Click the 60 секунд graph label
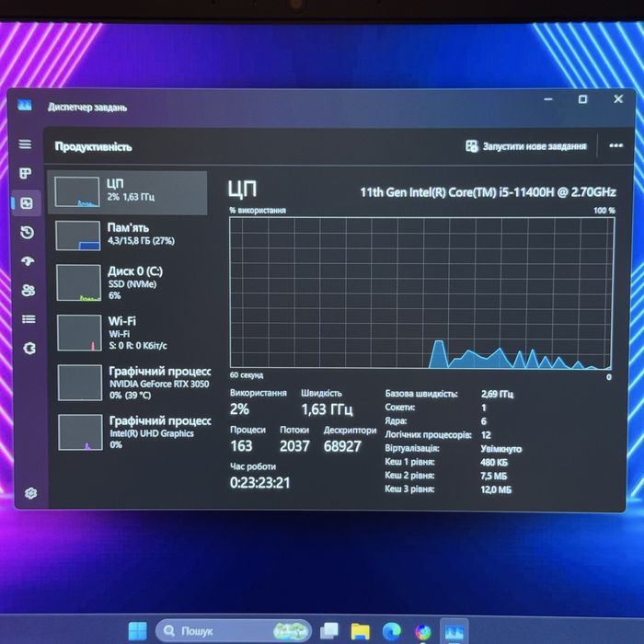 (247, 375)
